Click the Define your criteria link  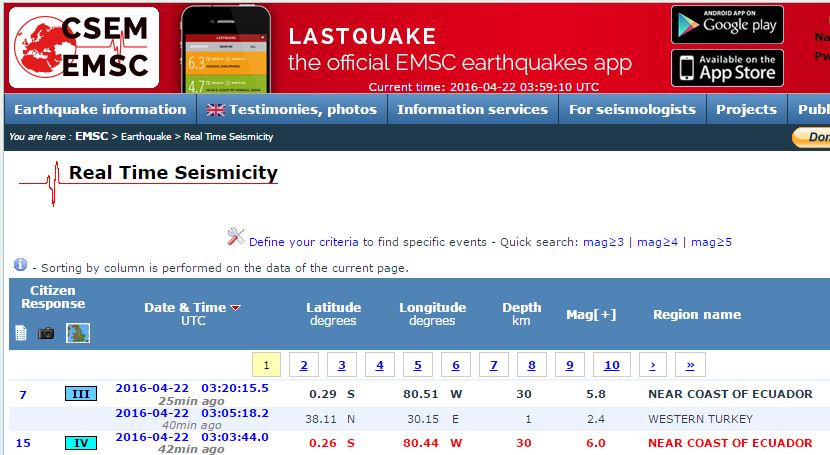click(x=304, y=242)
